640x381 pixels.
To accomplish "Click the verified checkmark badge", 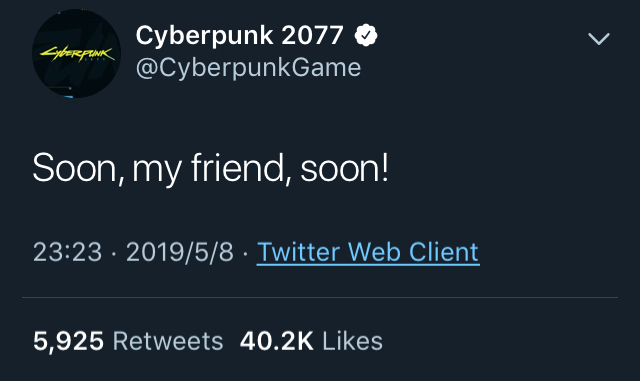I will (366, 35).
